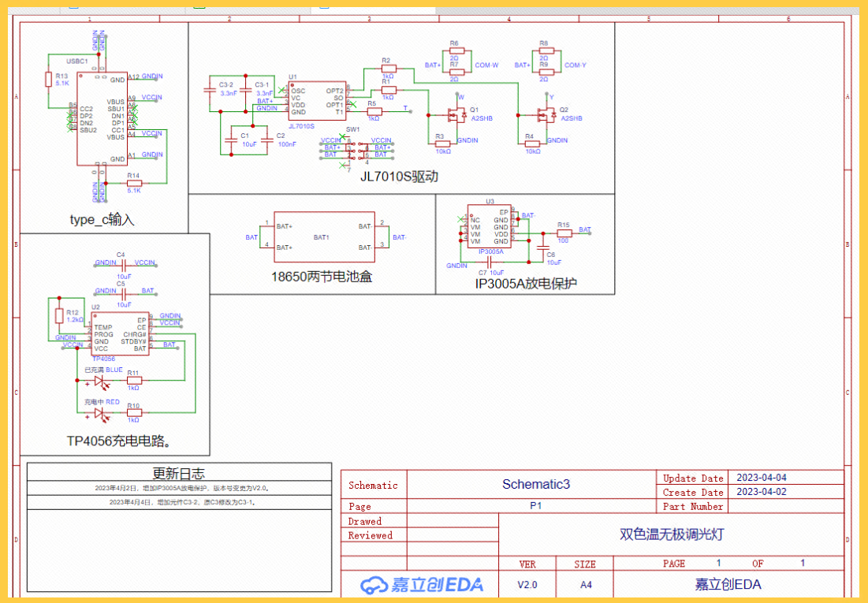Select resistor R13 5.1K
This screenshot has width=868, height=603.
pyautogui.click(x=49, y=79)
